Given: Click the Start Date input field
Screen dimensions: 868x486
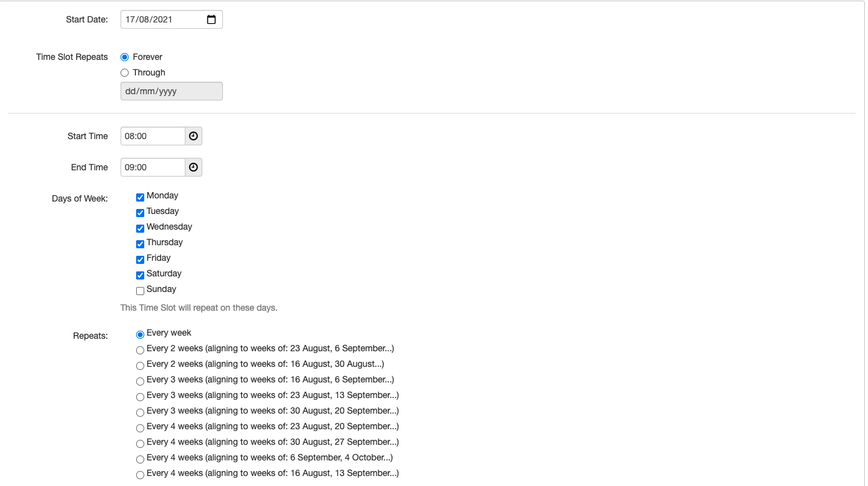Looking at the screenshot, I should pyautogui.click(x=164, y=19).
